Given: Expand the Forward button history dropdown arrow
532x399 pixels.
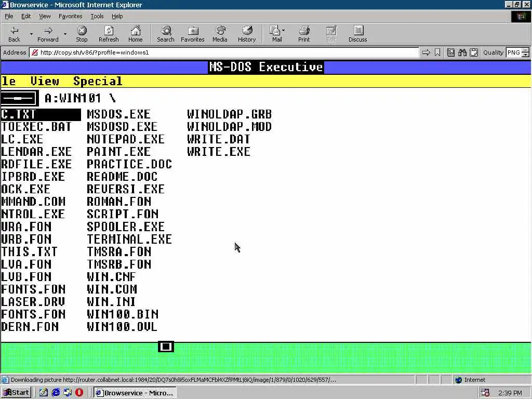Looking at the screenshot, I should (x=65, y=34).
